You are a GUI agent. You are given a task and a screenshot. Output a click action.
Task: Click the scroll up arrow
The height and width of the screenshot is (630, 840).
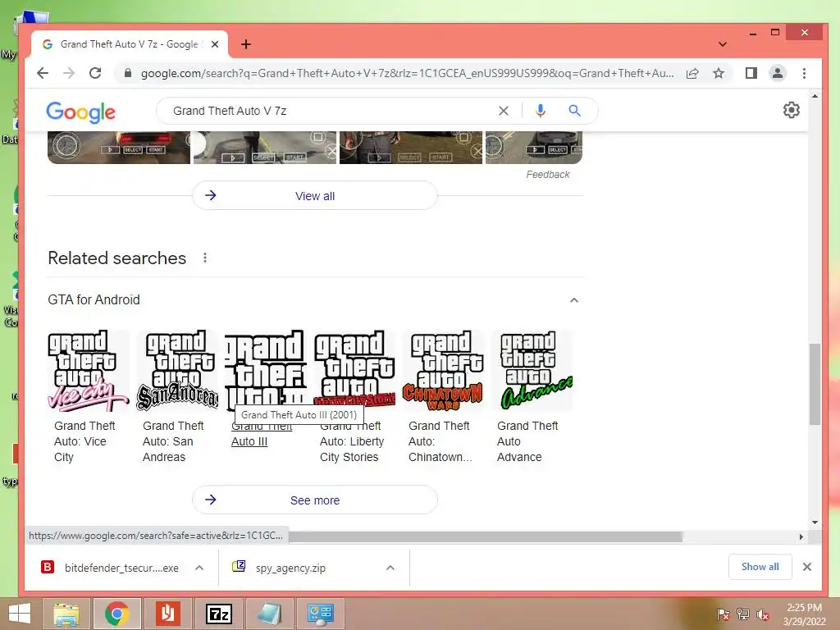(x=815, y=97)
